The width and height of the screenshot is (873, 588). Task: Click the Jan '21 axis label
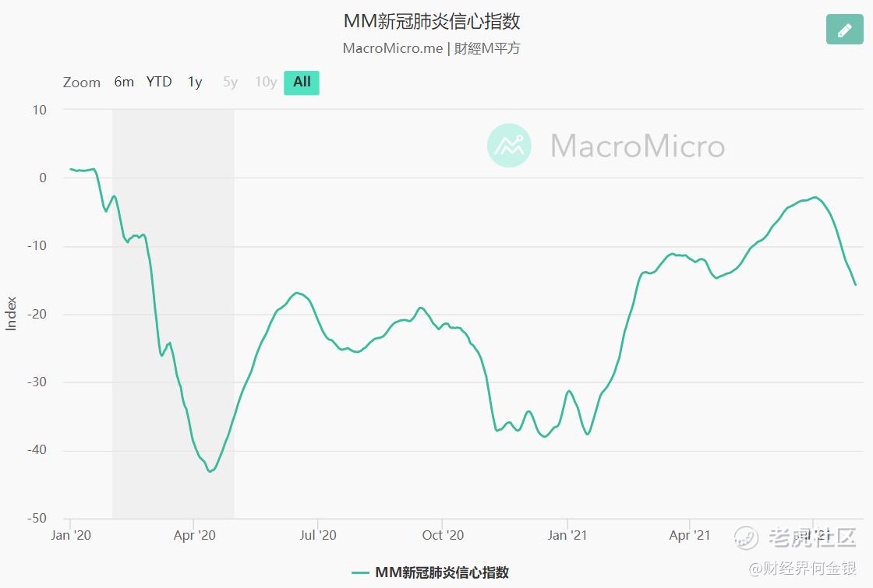click(x=567, y=535)
